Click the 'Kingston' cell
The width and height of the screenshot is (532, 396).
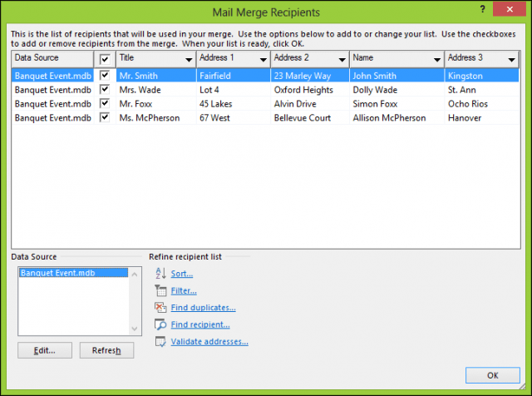tap(482, 76)
